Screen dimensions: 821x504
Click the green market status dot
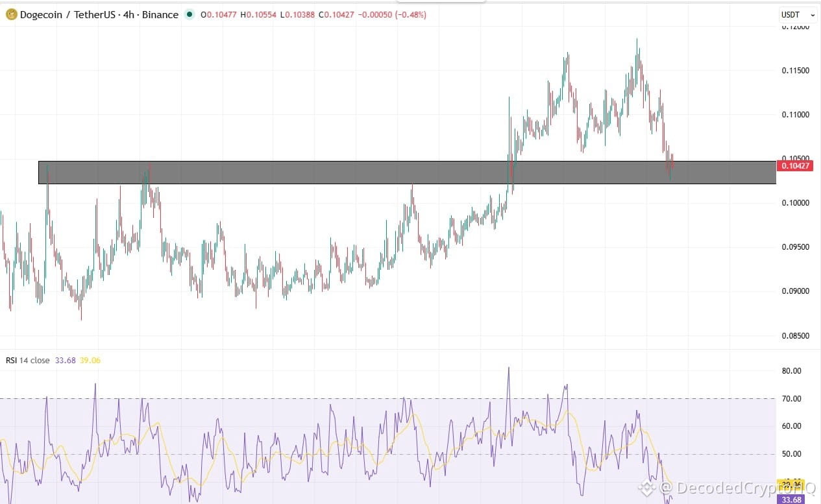[189, 14]
